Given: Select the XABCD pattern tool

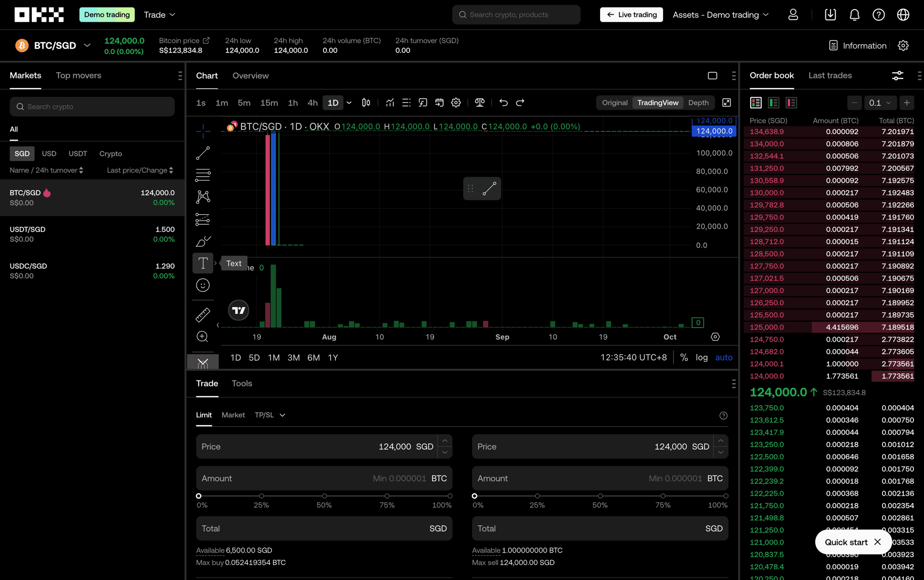Looking at the screenshot, I should coord(203,197).
